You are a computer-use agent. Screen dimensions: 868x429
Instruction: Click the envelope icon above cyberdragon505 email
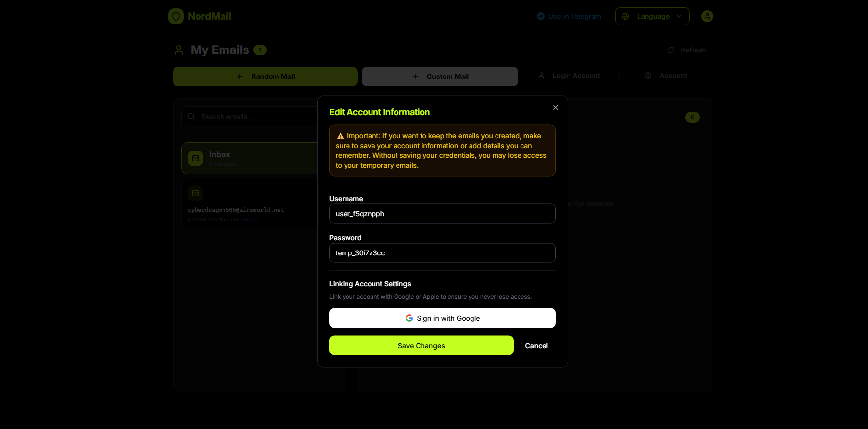196,193
